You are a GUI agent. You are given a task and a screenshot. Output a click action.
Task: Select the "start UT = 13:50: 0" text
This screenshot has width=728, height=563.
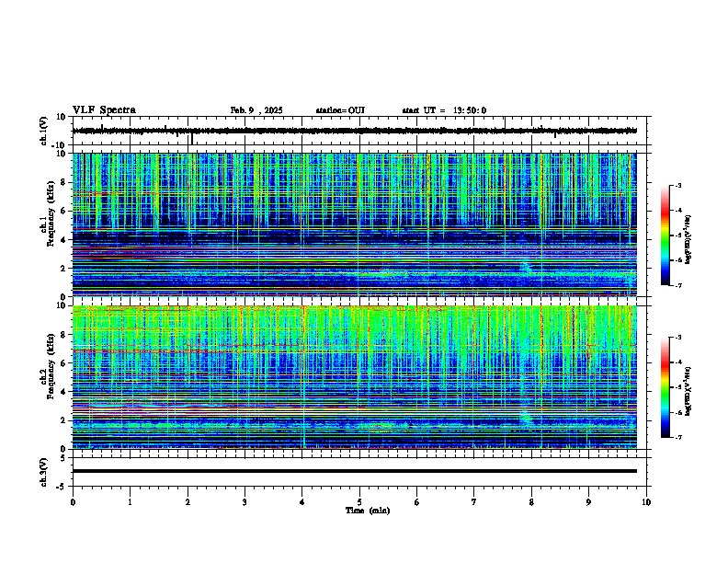[444, 110]
